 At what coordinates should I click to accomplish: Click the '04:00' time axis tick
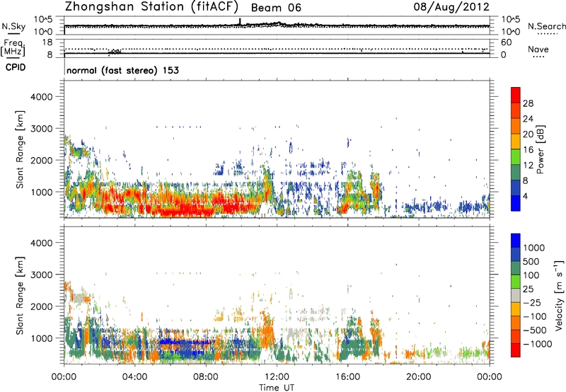point(134,377)
